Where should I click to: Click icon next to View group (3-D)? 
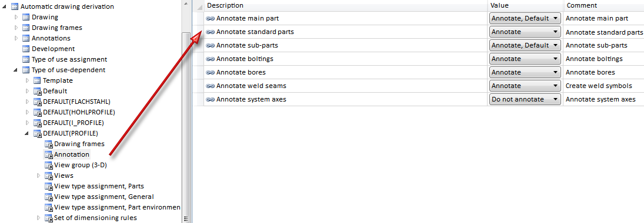(x=48, y=165)
